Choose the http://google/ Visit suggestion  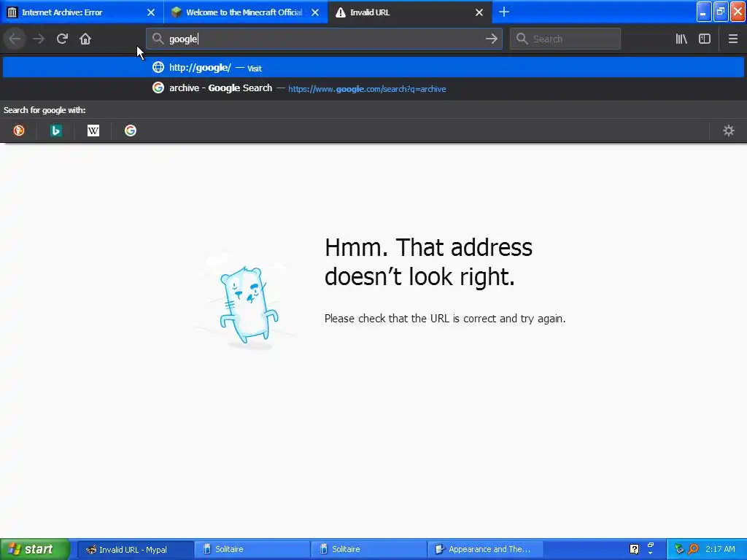pos(373,68)
